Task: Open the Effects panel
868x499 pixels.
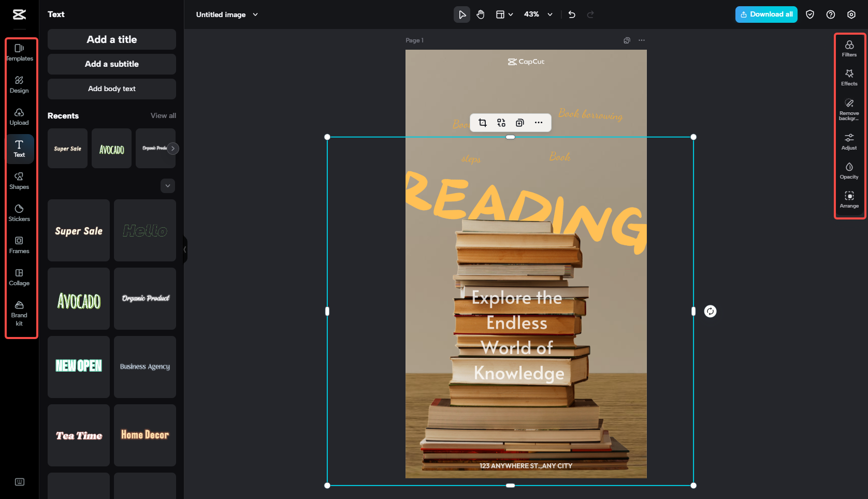Action: 849,78
